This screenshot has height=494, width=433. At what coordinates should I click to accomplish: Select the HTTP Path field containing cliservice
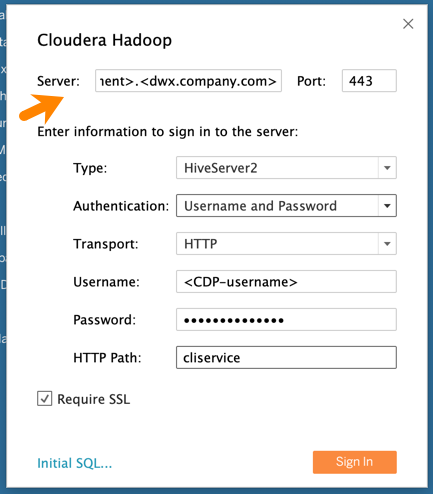(286, 357)
